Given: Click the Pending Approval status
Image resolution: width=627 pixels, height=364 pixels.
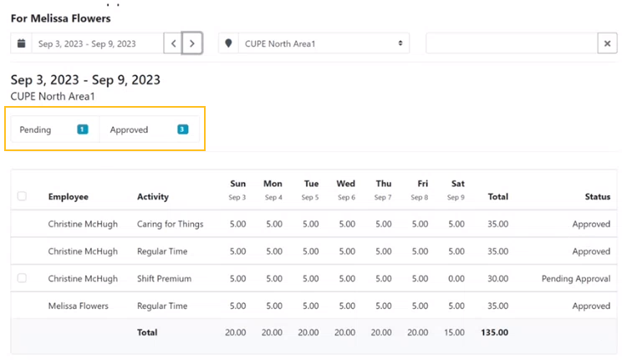Looking at the screenshot, I should coord(575,279).
